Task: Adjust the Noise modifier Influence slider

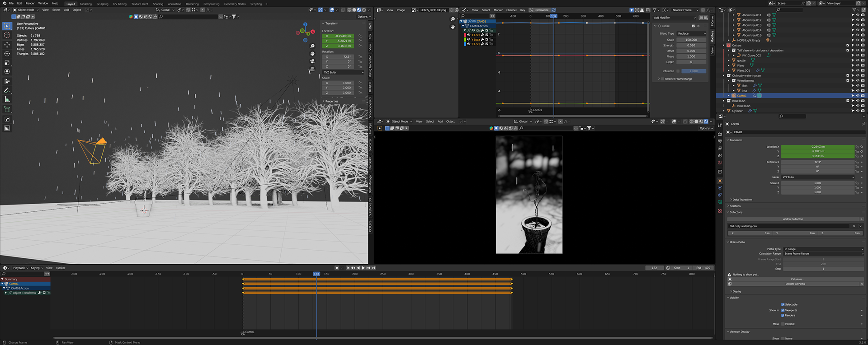Action: click(693, 71)
